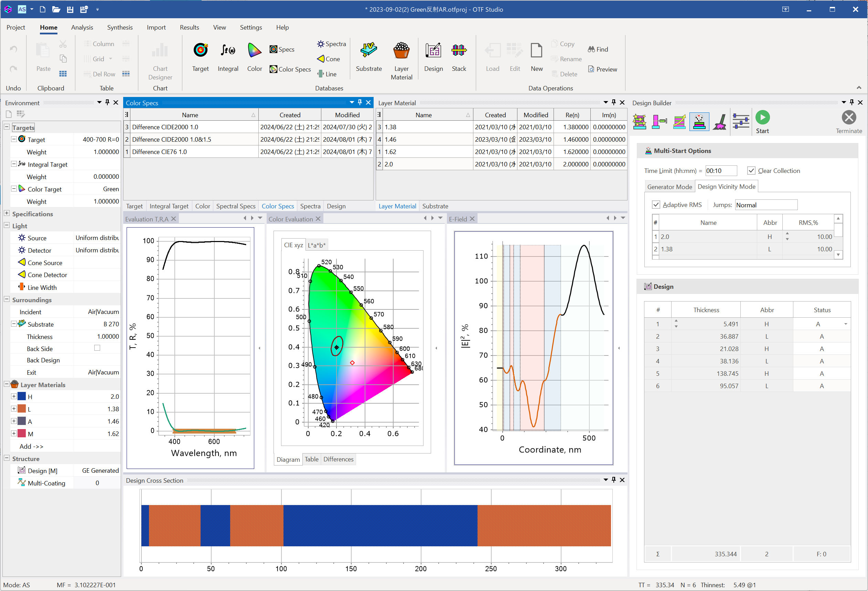The height and width of the screenshot is (591, 868).
Task: Switch to the Differences tab
Action: click(339, 459)
